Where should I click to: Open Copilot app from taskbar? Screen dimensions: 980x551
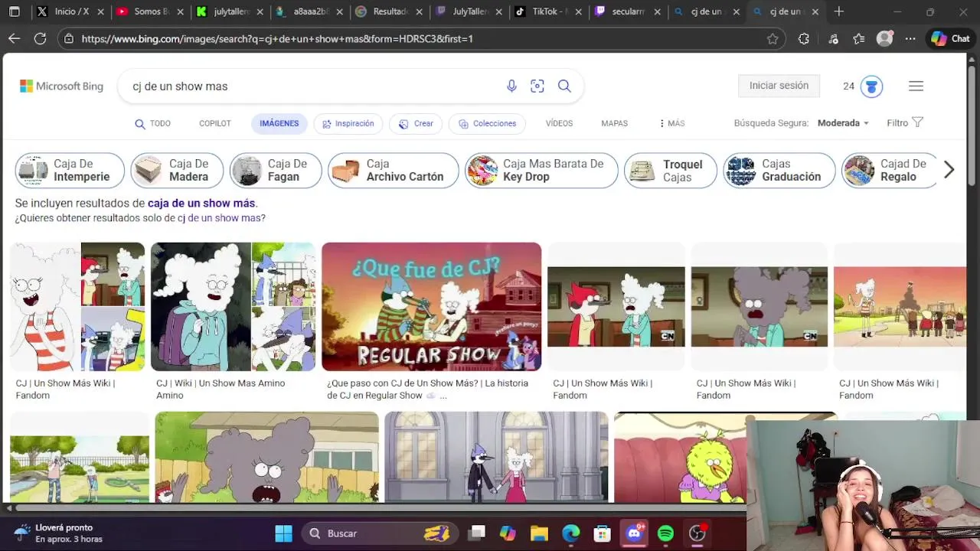click(x=508, y=533)
